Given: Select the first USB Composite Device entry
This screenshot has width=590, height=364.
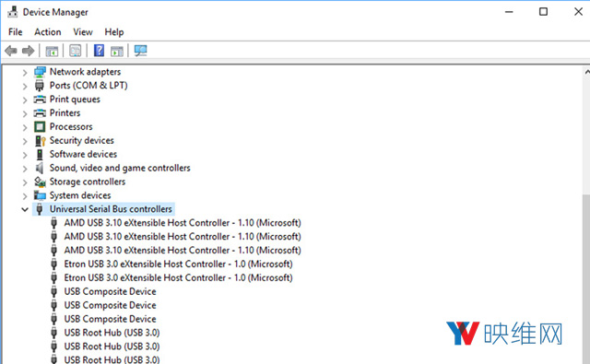Looking at the screenshot, I should [x=110, y=291].
